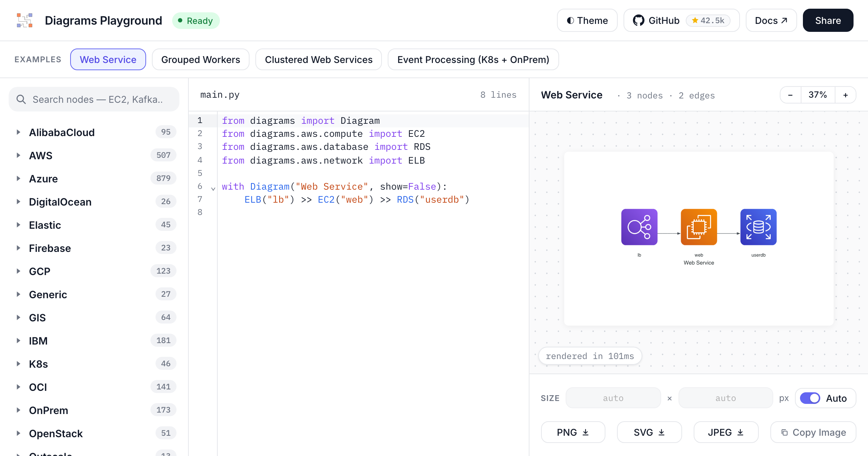This screenshot has width=868, height=456.
Task: Click the '2 edges' diagram stat
Action: 697,96
